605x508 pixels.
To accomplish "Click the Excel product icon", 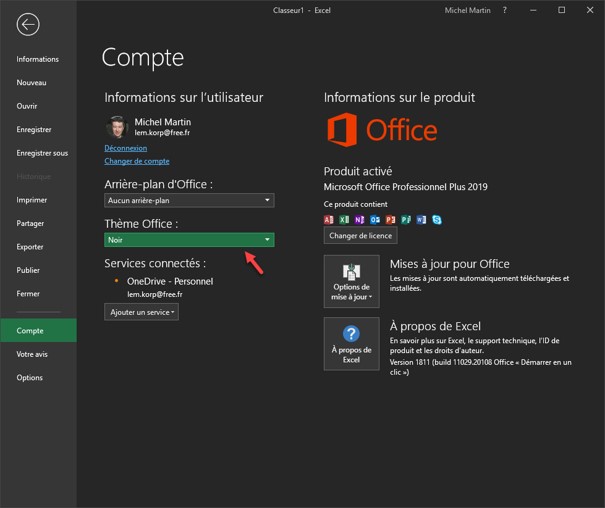I will [x=344, y=219].
